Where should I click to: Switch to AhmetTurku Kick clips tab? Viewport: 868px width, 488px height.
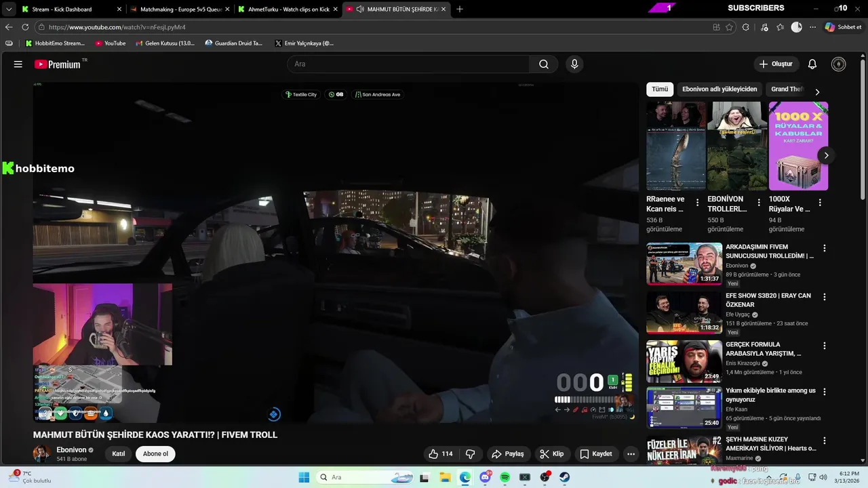click(x=288, y=9)
